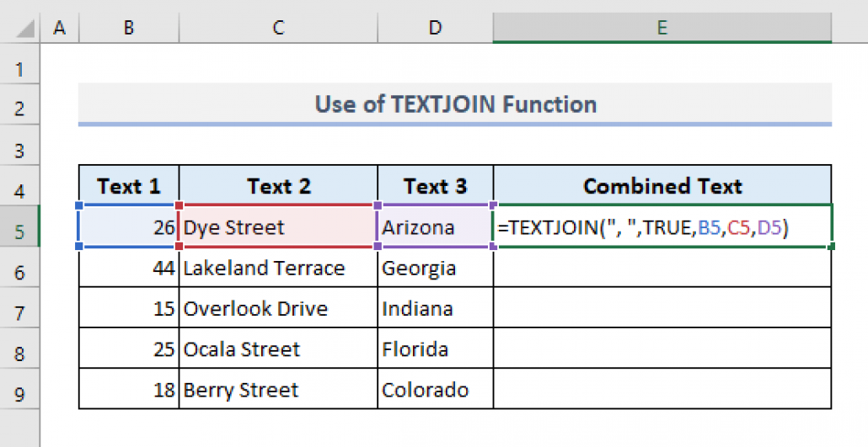868x447 pixels.
Task: Select column A header
Action: click(x=59, y=28)
